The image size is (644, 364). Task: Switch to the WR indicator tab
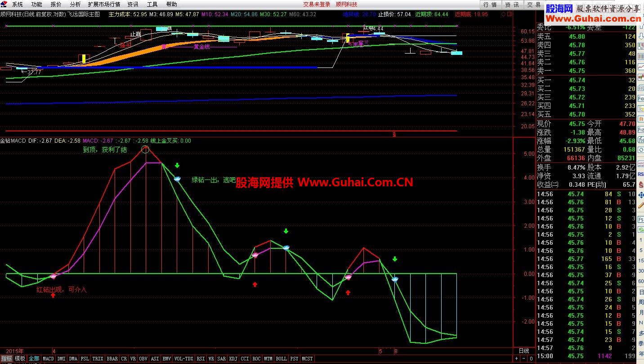tap(211, 359)
